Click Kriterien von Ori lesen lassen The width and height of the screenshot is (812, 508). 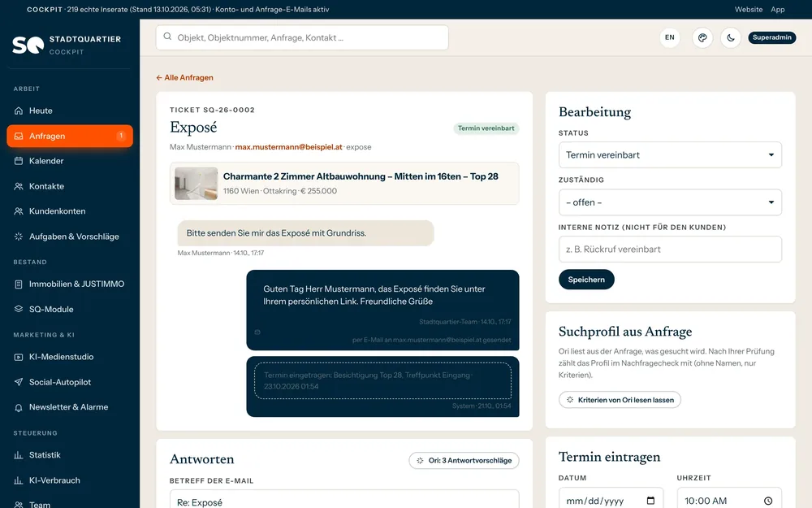coord(620,400)
